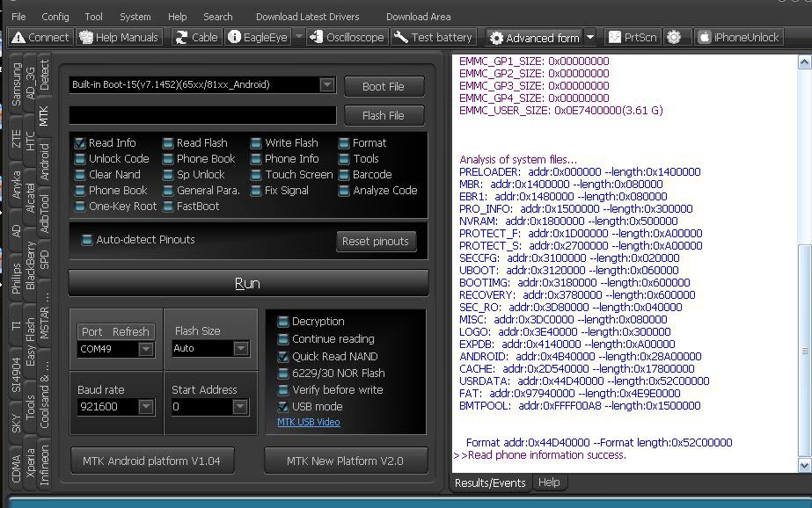Open the EagleEye tool
Image resolution: width=812 pixels, height=508 pixels.
[x=258, y=37]
